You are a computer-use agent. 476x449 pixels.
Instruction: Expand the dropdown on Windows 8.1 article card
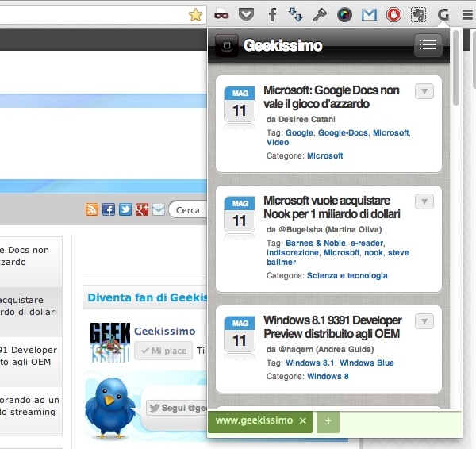coord(424,321)
